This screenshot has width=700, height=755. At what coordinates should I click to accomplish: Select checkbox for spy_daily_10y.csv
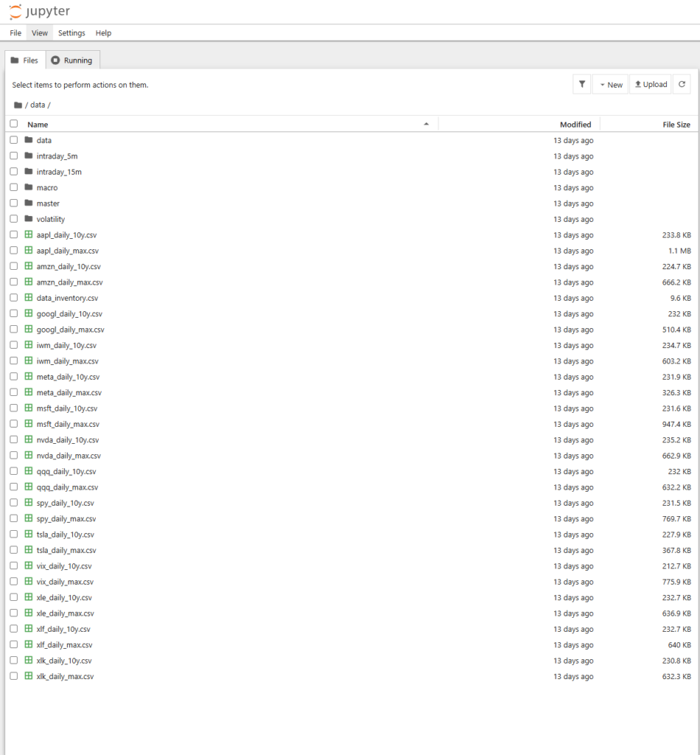(x=13, y=502)
